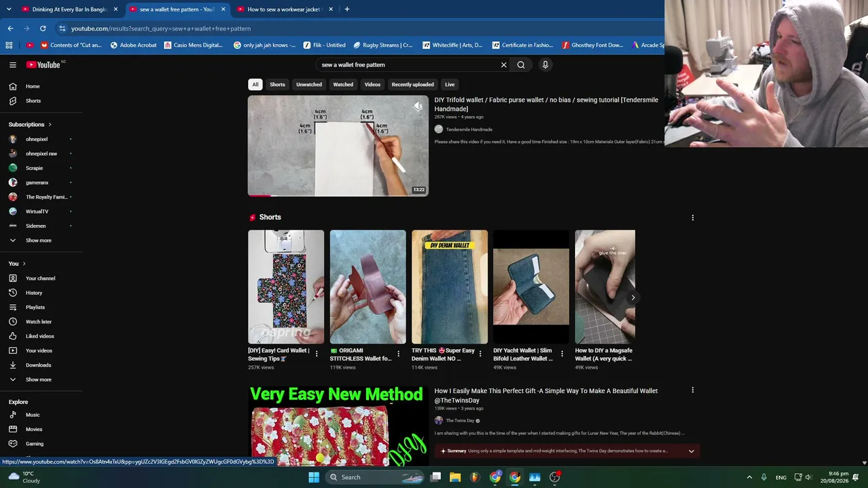Open the DIY Trifold wallet video title
Image resolution: width=868 pixels, height=488 pixels.
point(547,104)
